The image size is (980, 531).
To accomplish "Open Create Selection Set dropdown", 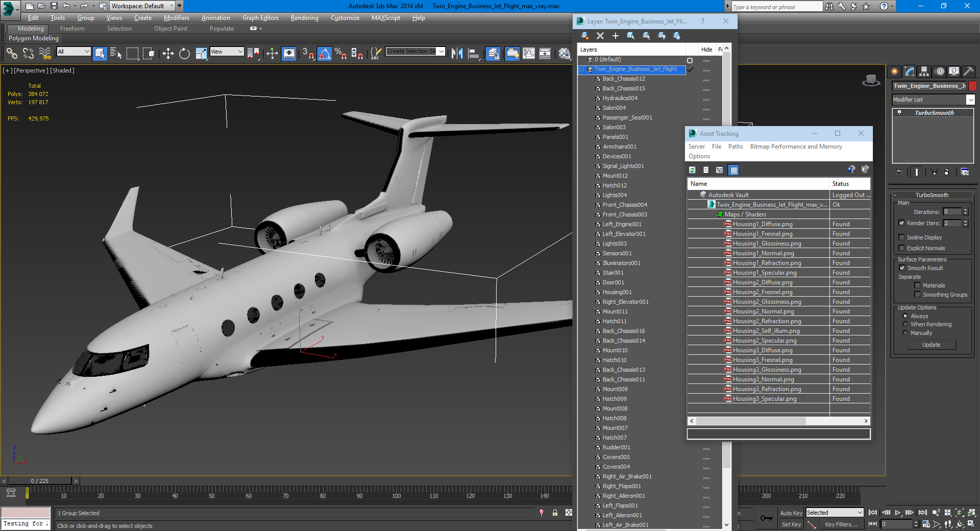I will click(442, 52).
